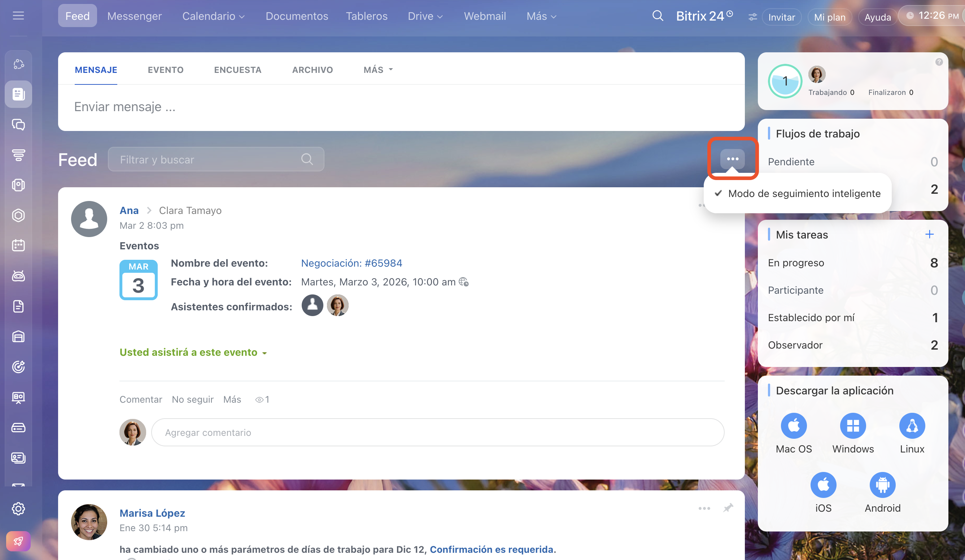Open the MÁS dropdown in post composer
This screenshot has width=965, height=560.
(x=378, y=70)
